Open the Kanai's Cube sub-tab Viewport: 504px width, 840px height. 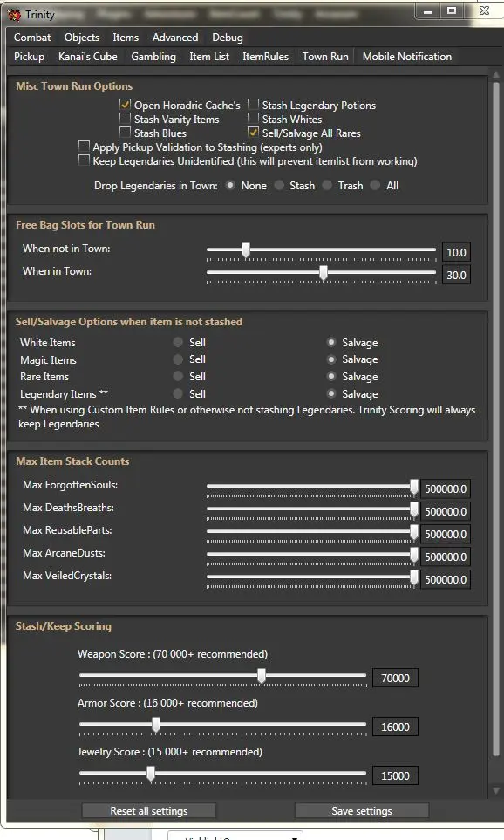(88, 56)
